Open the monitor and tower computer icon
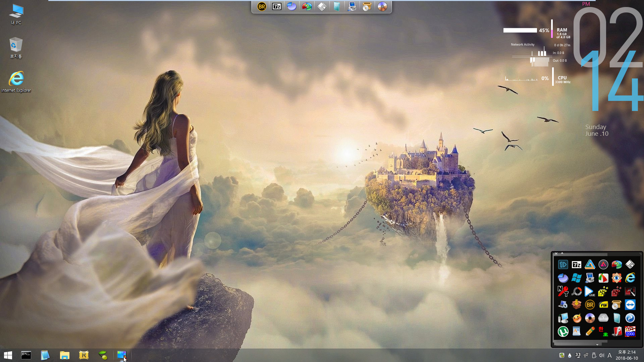The height and width of the screenshot is (362, 644). (x=563, y=318)
